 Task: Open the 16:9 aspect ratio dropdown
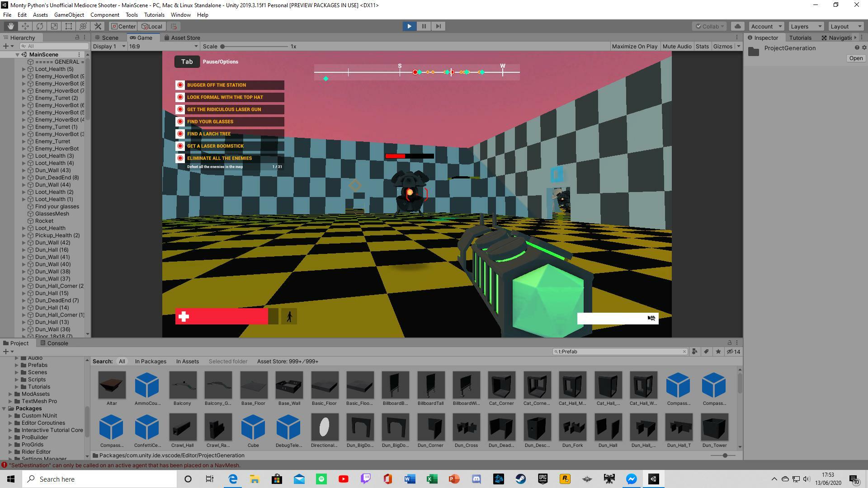click(163, 46)
